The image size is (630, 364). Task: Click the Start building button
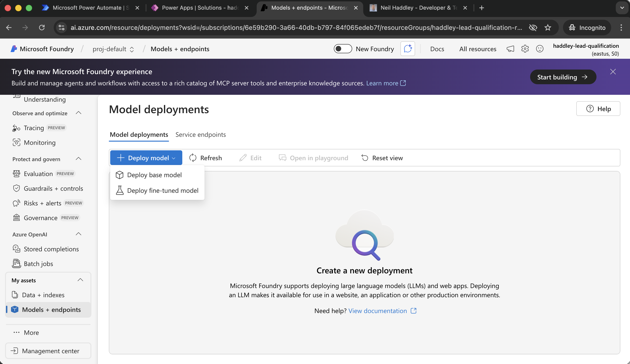(563, 77)
